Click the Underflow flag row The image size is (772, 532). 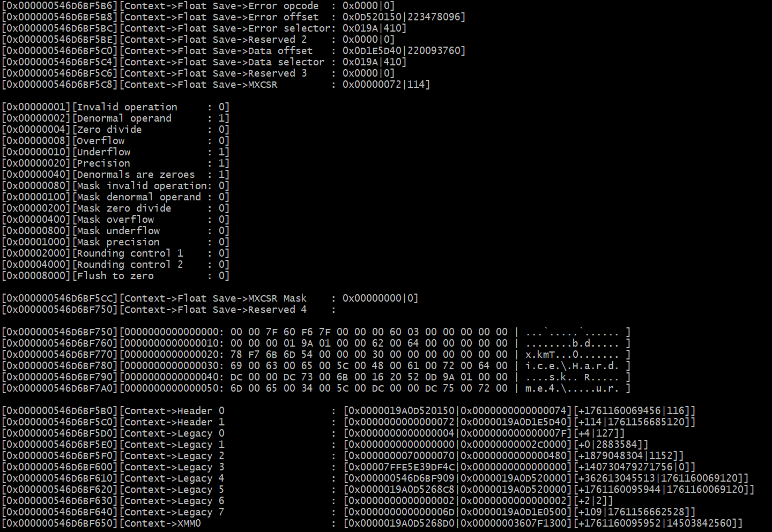coord(115,152)
